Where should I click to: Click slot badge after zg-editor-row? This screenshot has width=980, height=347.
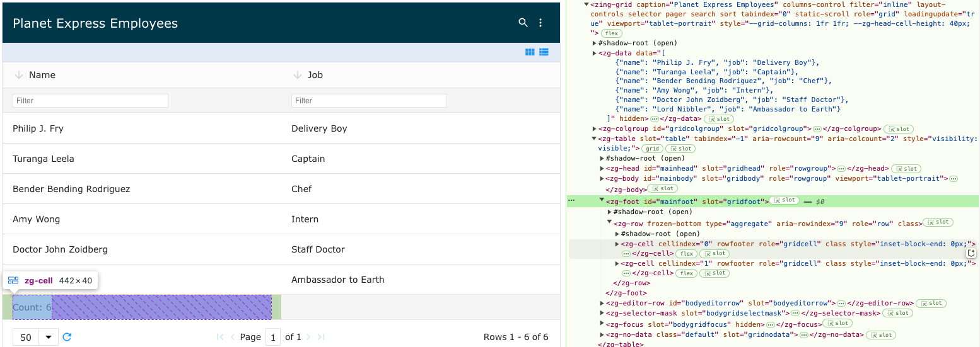point(931,303)
